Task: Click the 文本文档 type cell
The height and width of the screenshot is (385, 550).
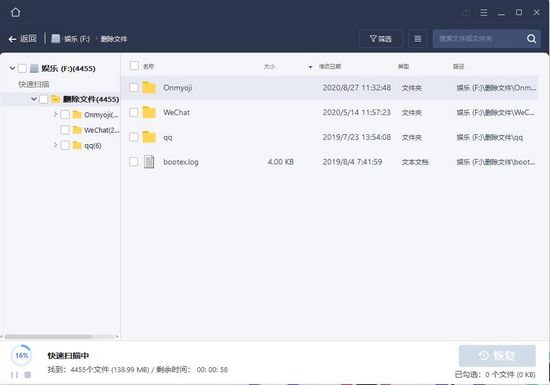Action: 415,162
